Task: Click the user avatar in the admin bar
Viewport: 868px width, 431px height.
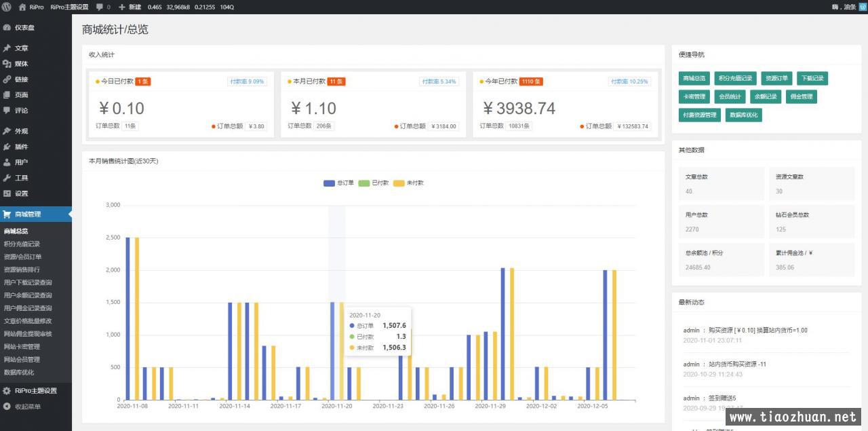Action: click(x=863, y=7)
